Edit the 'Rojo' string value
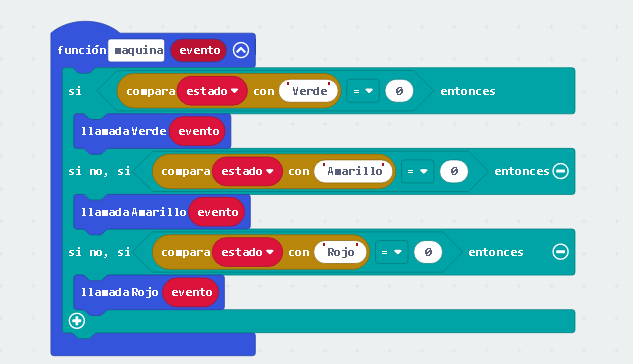This screenshot has height=364, width=633. pos(340,252)
